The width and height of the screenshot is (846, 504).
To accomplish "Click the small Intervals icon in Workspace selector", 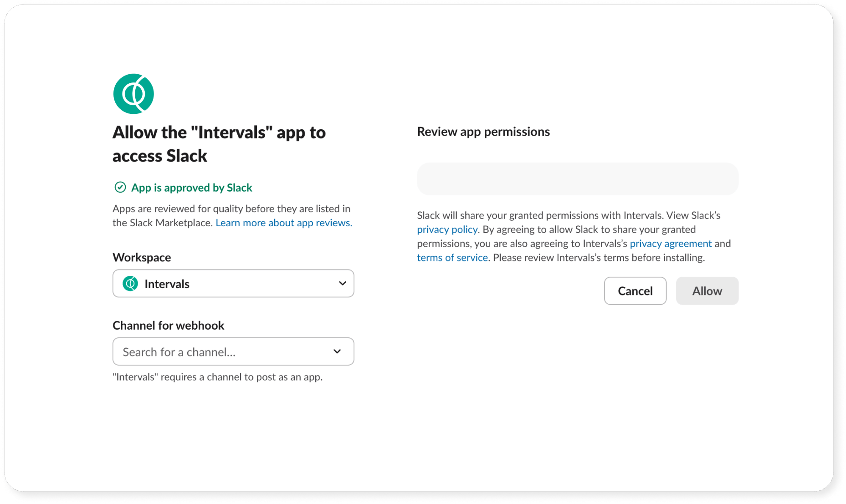I will coord(130,284).
